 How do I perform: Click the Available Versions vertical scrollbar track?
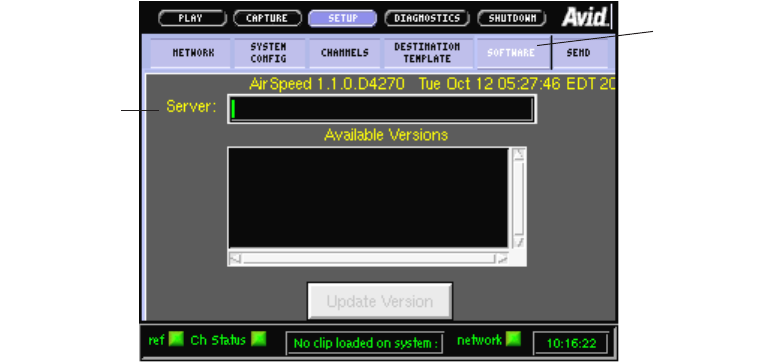(x=518, y=198)
